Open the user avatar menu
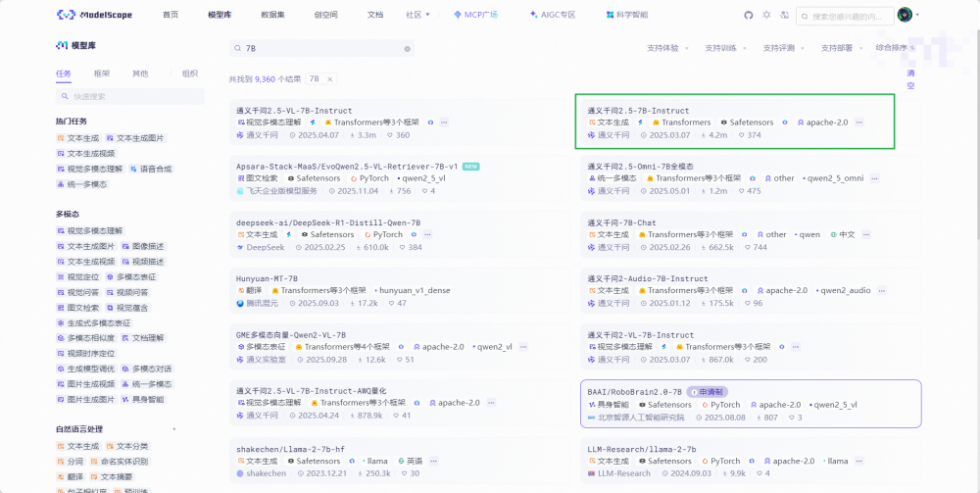Image resolution: width=980 pixels, height=493 pixels. (x=905, y=15)
